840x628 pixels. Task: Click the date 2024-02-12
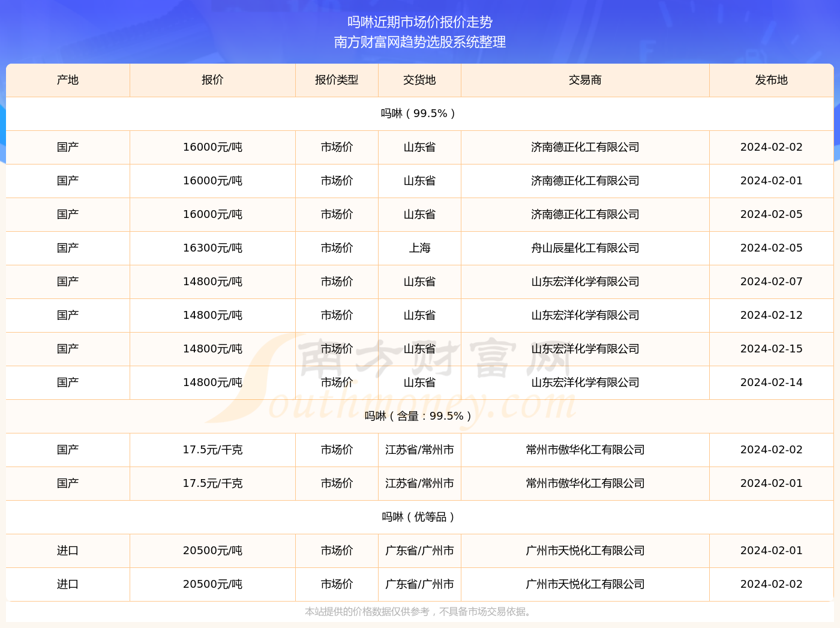coord(772,315)
